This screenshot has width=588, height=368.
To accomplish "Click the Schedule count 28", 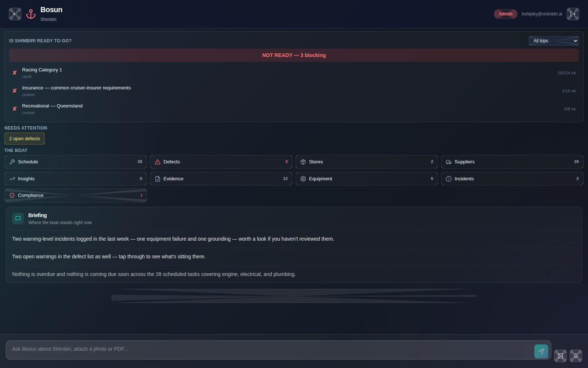I will tap(140, 162).
